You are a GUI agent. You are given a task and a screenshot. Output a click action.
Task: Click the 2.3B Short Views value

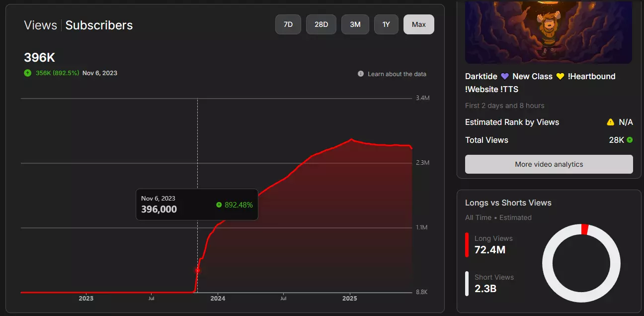[486, 289]
